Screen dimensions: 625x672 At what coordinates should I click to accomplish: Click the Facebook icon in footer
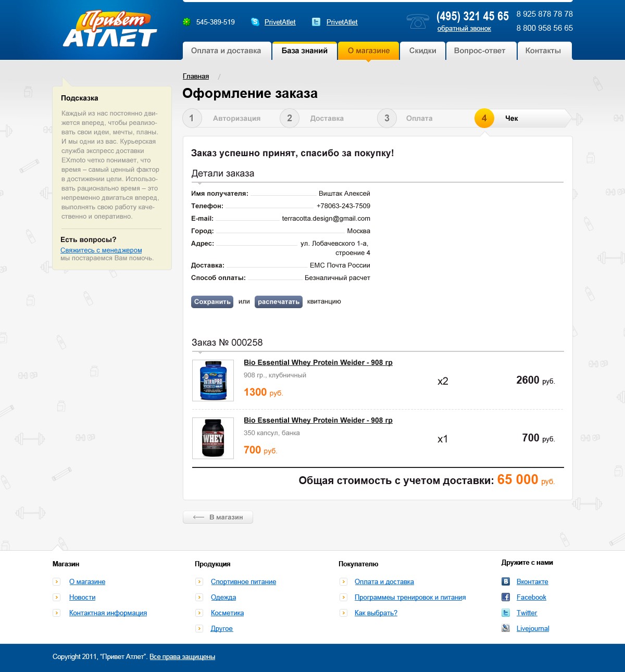click(506, 597)
